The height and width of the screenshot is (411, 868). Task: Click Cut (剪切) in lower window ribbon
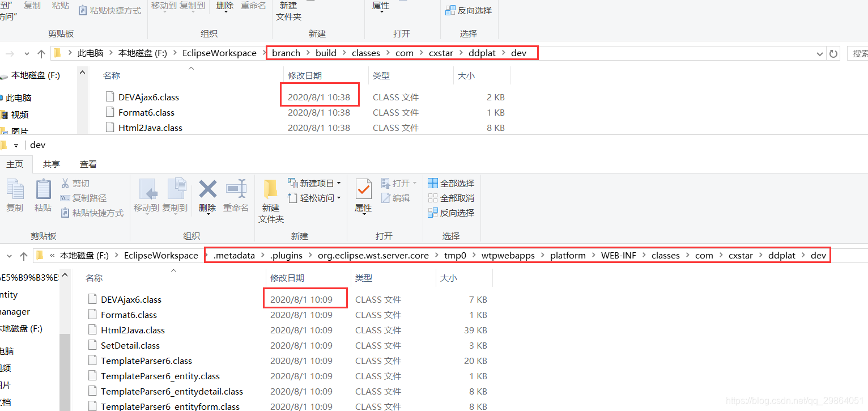tap(75, 184)
